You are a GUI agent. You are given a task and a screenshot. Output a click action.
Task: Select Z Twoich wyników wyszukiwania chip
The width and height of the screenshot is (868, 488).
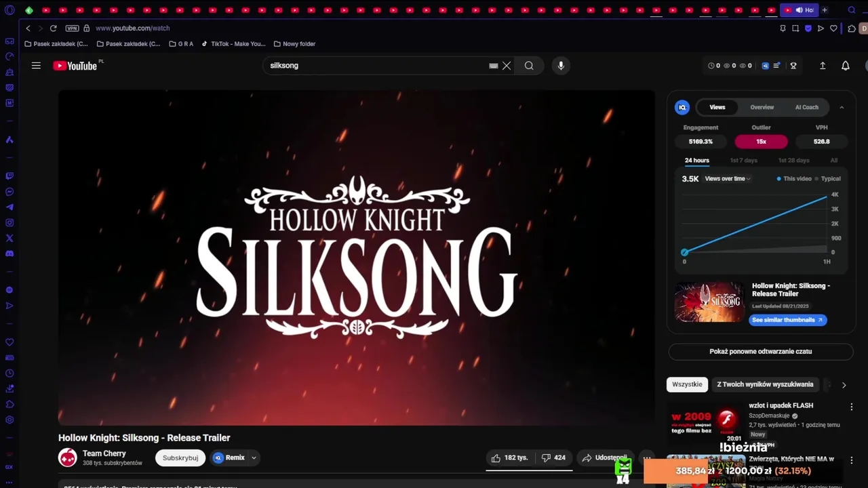[x=765, y=384]
